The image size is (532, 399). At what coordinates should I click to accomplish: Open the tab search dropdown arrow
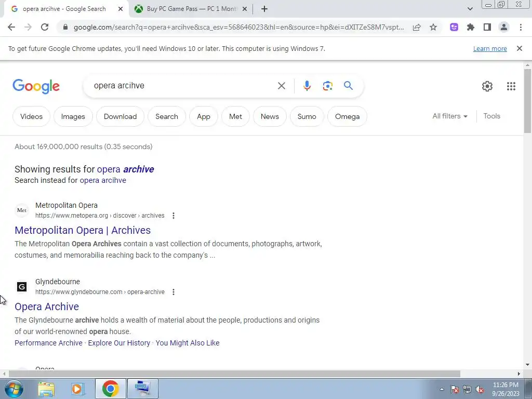pos(470,9)
